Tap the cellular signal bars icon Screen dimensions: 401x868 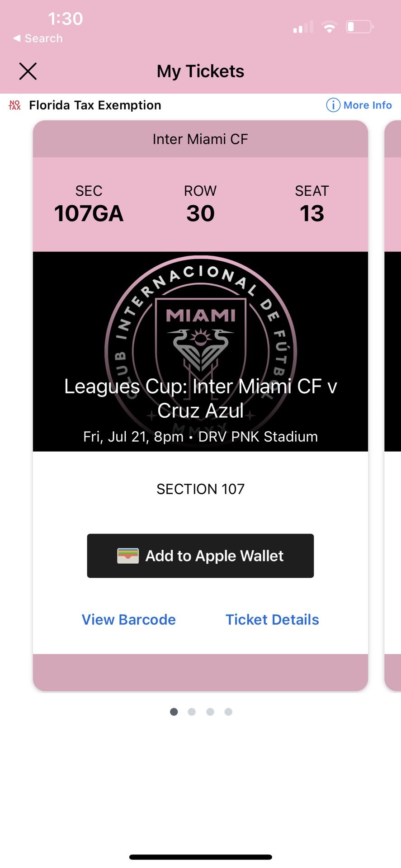point(302,26)
